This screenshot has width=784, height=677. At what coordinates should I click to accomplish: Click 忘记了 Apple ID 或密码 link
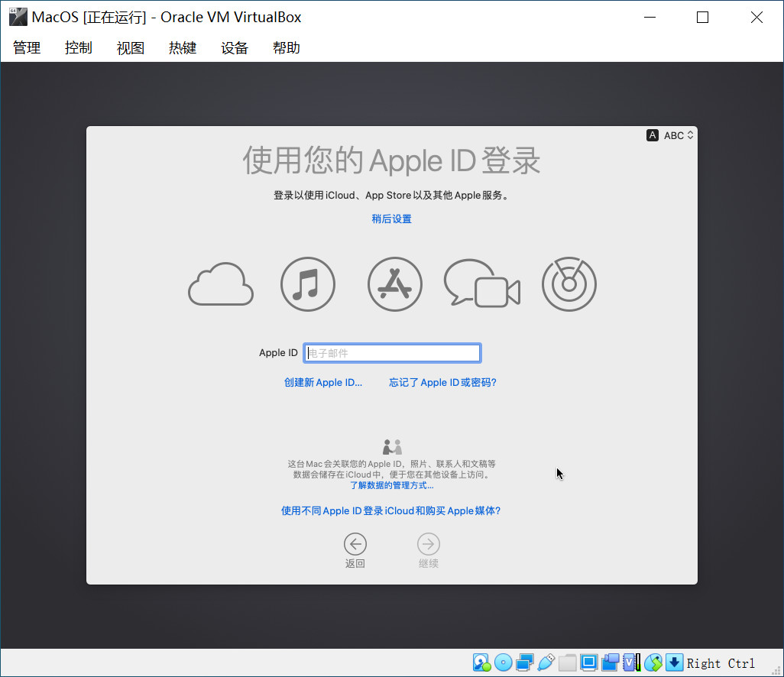(442, 383)
